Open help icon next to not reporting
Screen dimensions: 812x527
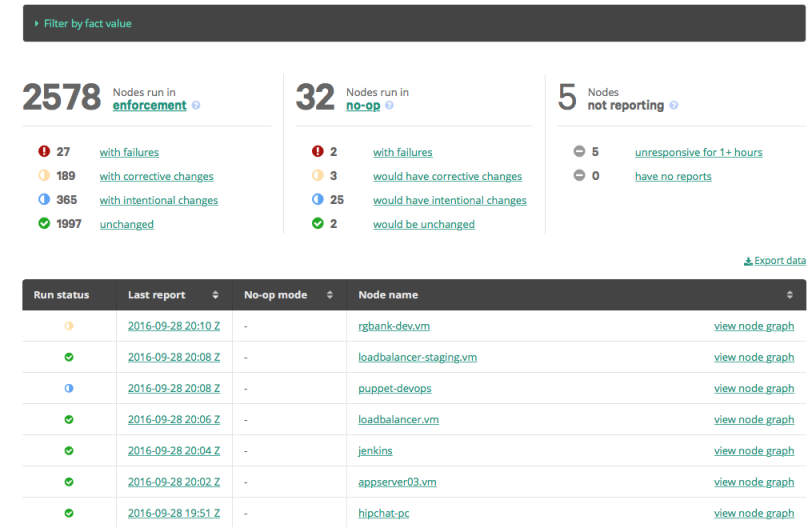point(673,105)
